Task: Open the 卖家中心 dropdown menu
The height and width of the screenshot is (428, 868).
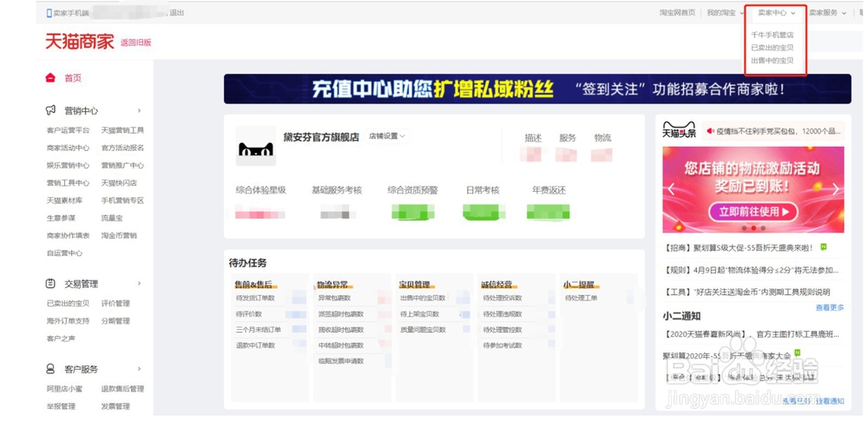Action: (x=776, y=13)
